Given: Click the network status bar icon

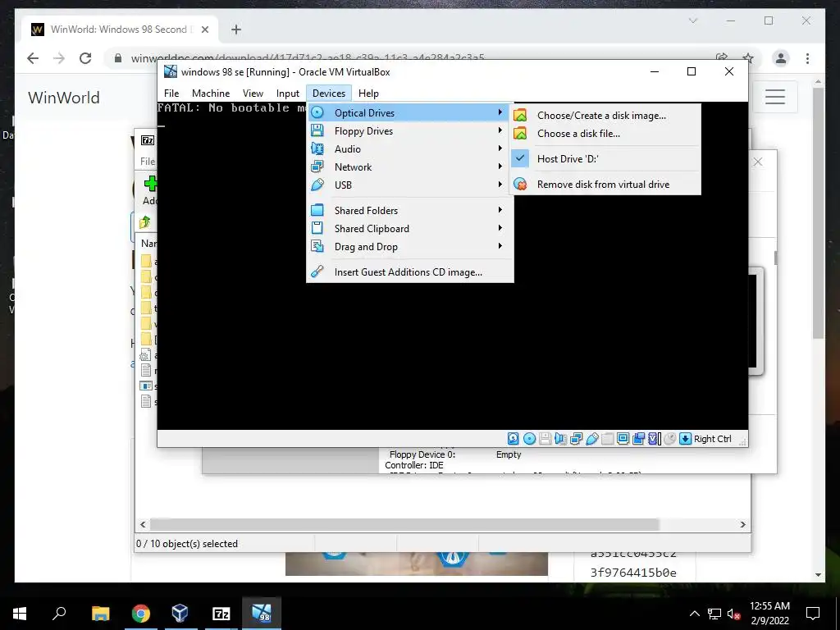Looking at the screenshot, I should pos(576,439).
